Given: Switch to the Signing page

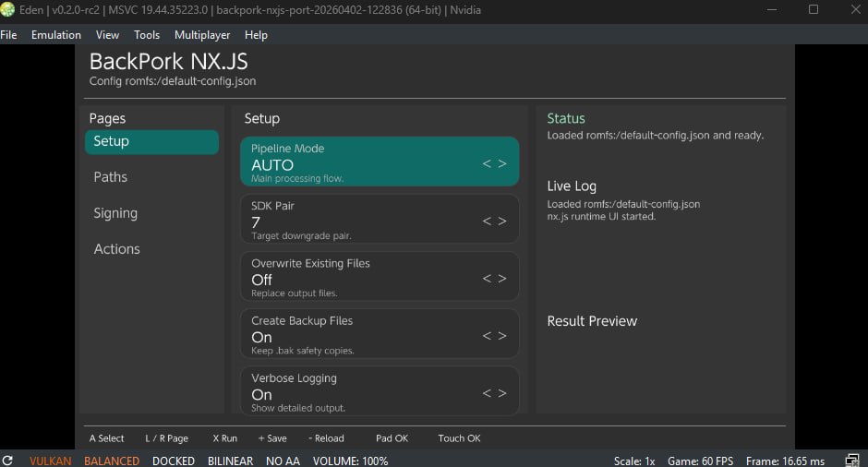Looking at the screenshot, I should tap(115, 213).
